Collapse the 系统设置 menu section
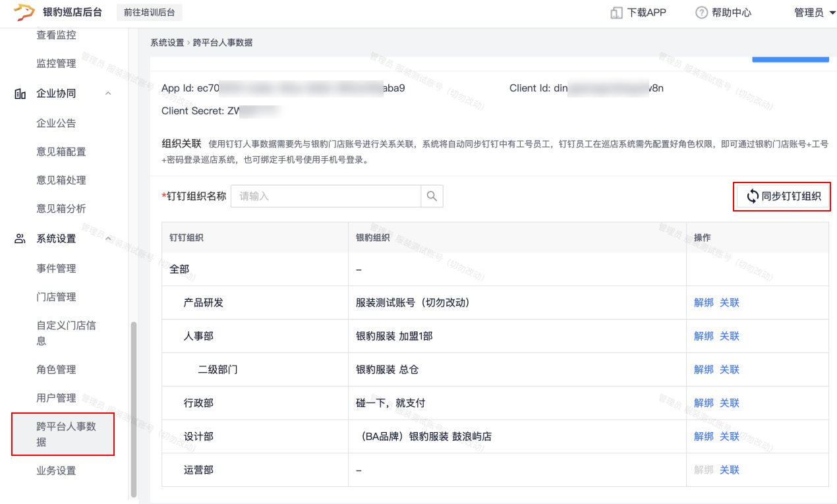Viewport: 837px width, 504px height. (109, 238)
